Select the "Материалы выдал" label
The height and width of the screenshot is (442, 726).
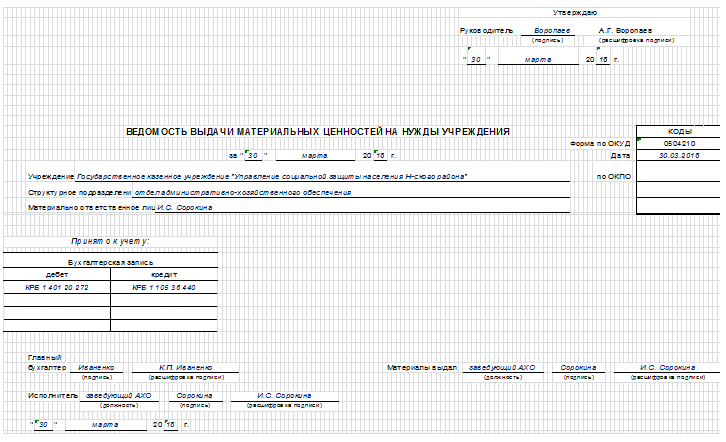tap(422, 367)
